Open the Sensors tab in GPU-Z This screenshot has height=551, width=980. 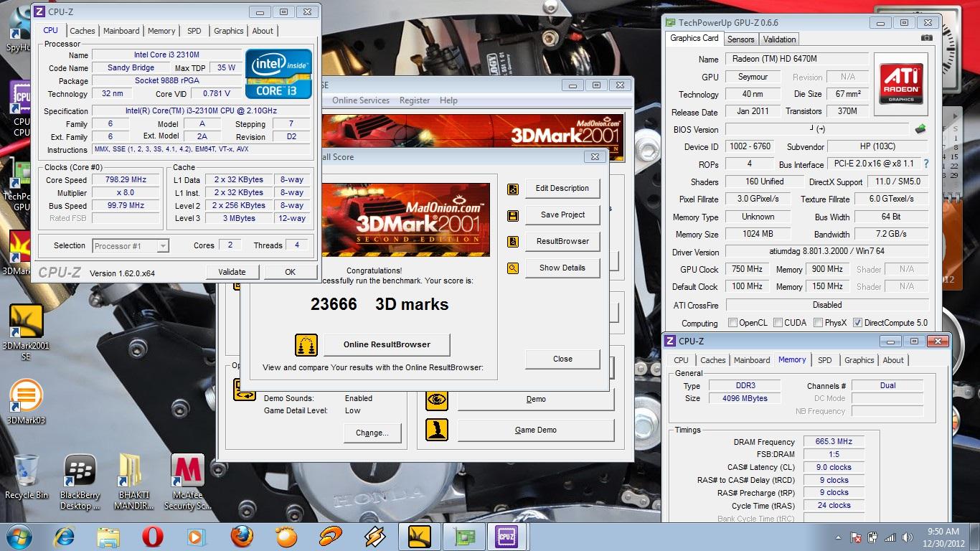pos(740,39)
